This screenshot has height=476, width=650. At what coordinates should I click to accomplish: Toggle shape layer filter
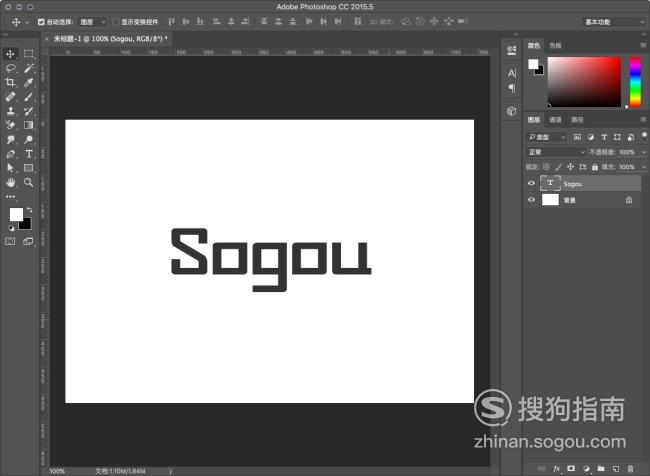click(x=617, y=137)
